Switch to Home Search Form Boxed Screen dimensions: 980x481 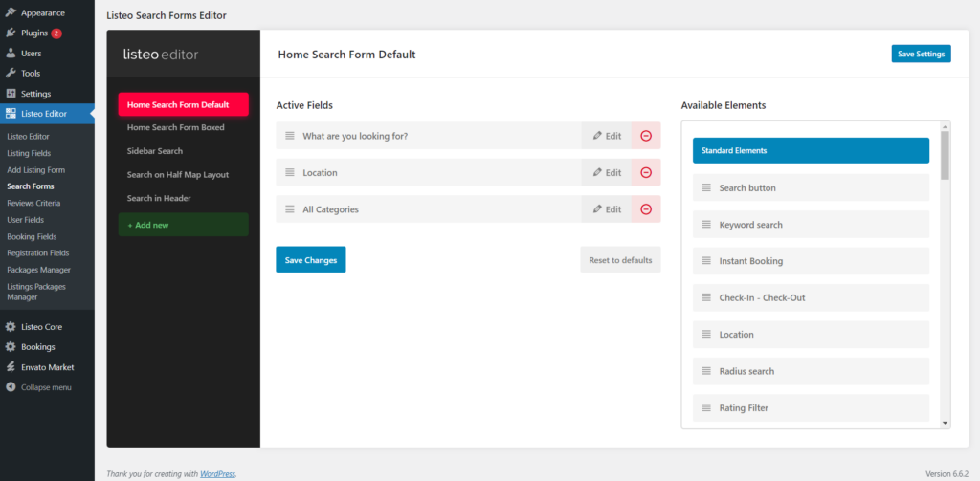pos(176,127)
